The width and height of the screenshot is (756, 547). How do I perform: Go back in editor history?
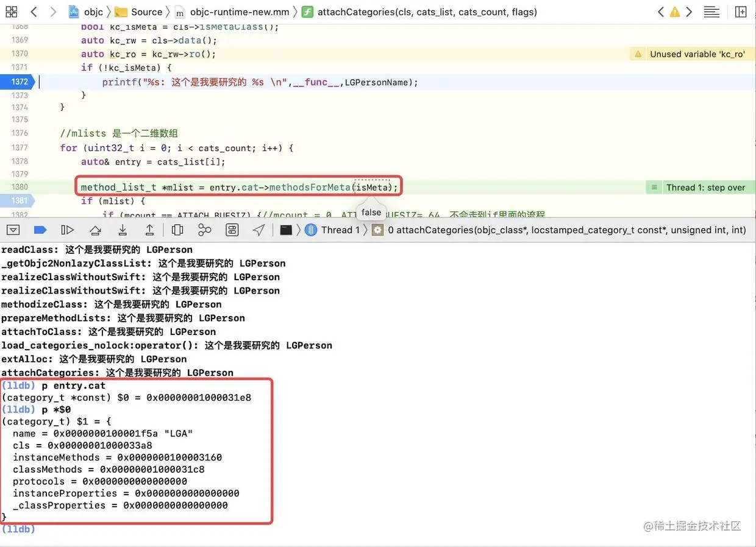coord(34,12)
